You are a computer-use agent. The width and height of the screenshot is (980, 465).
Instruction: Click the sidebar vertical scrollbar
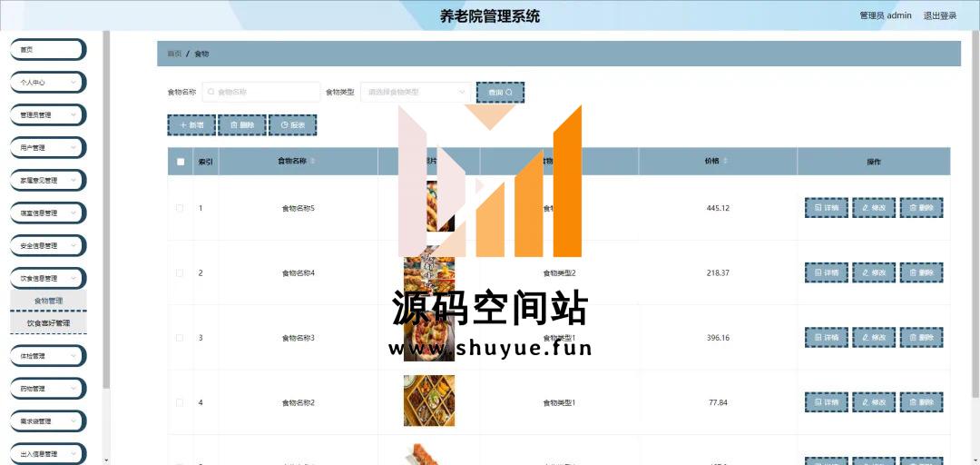[106, 210]
